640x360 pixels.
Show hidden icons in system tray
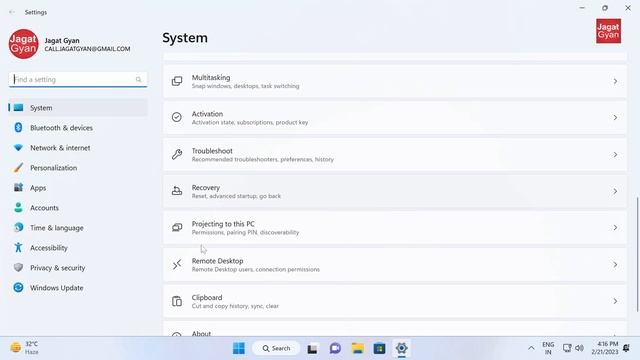click(531, 348)
